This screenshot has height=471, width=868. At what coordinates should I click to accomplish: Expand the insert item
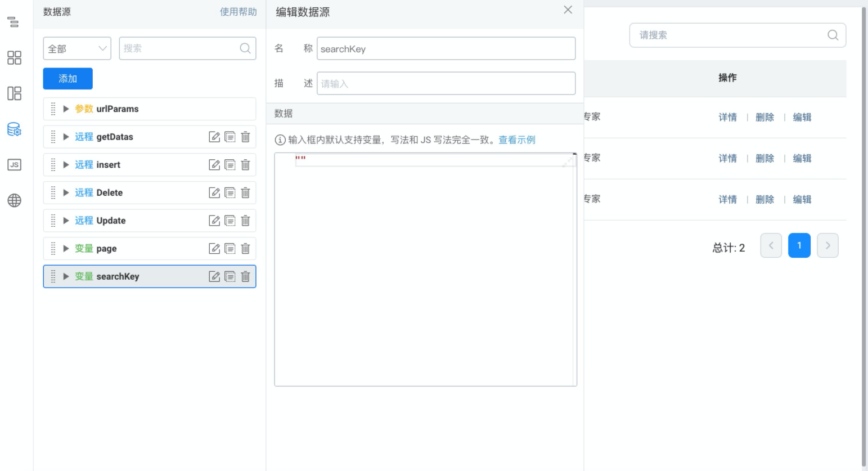click(x=66, y=165)
